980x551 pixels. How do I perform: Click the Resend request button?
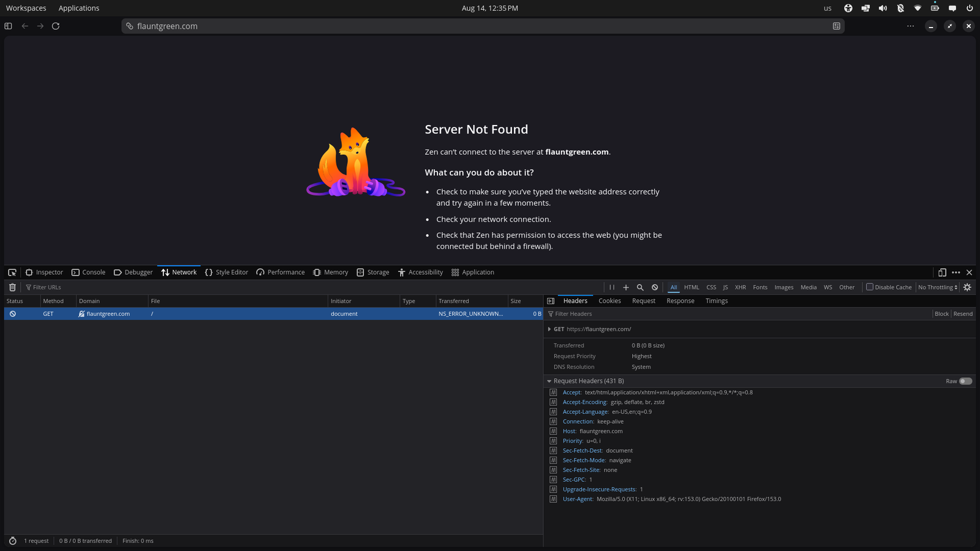tap(963, 313)
